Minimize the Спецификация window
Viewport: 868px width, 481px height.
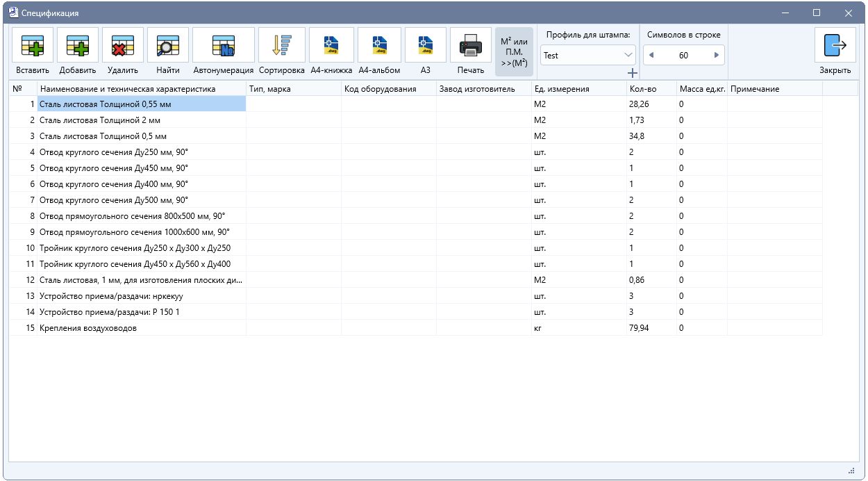coord(785,13)
